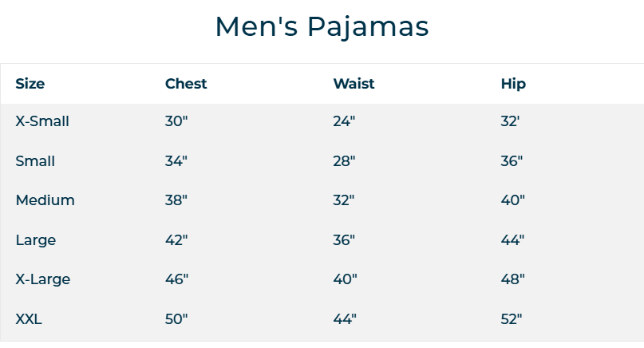
Task: Select the 30" chest value for X-Small
Action: [x=176, y=121]
